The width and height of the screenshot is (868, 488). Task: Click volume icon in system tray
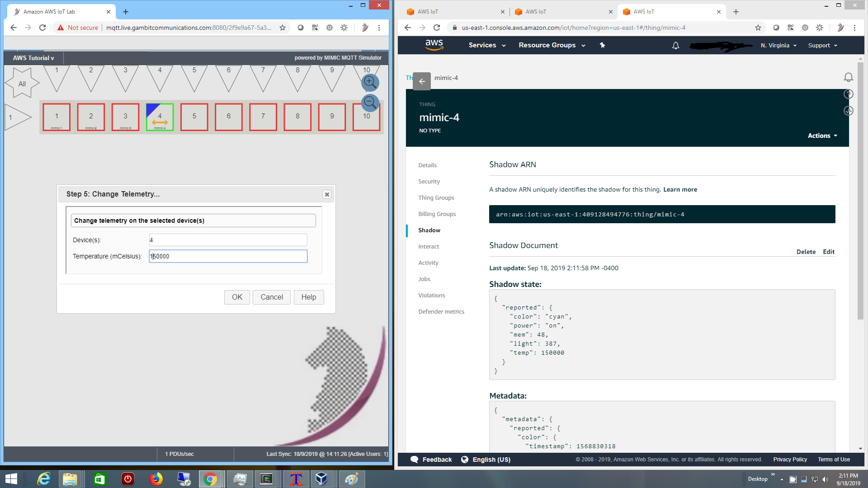[x=825, y=479]
